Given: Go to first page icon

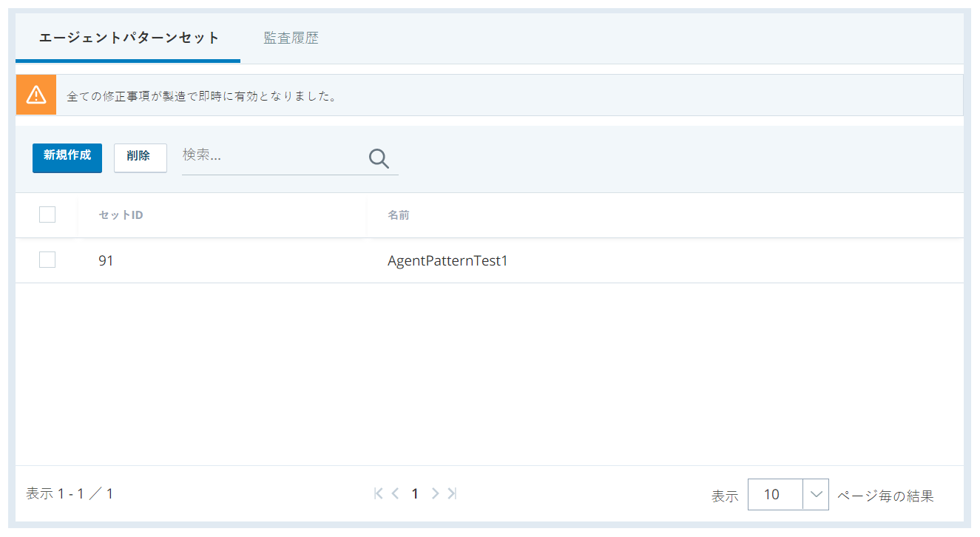Looking at the screenshot, I should (379, 493).
